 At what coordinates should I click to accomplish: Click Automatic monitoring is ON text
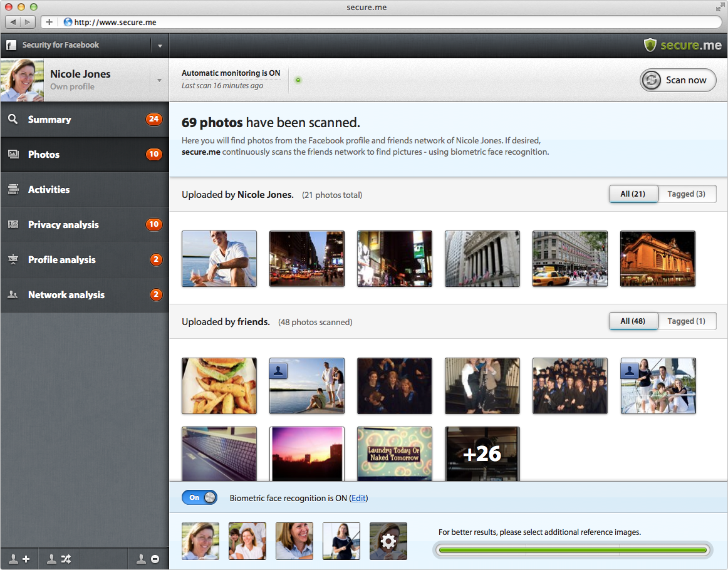[231, 73]
